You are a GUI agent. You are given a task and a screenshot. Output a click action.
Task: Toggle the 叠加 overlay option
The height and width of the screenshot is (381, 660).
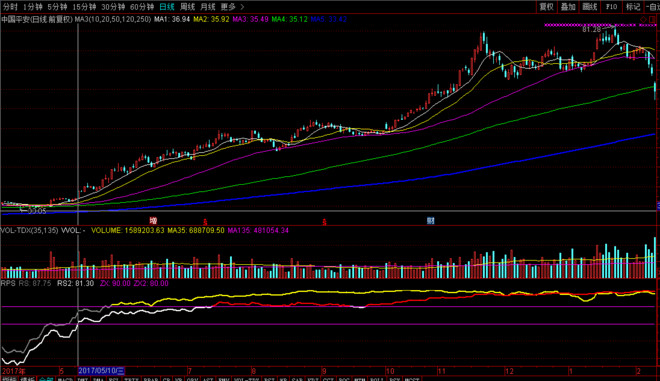pyautogui.click(x=568, y=7)
